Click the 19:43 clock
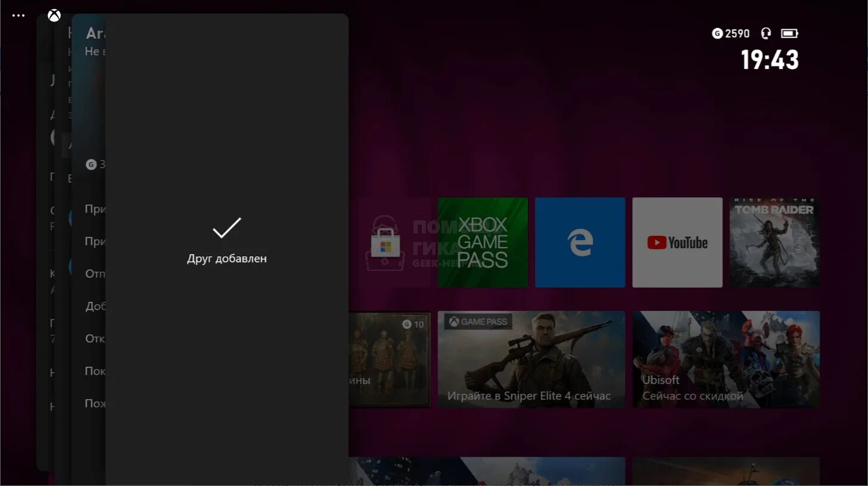The image size is (868, 486). coord(770,60)
